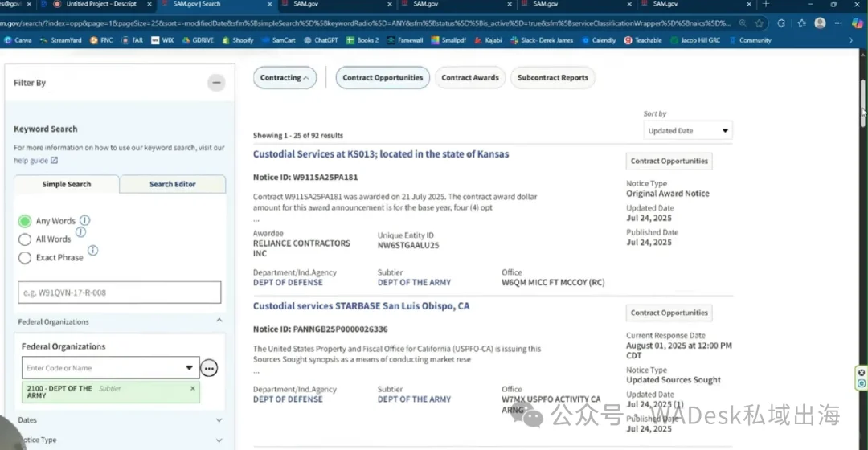Click DEPT OF DEFENSE link in Kansas listing
Viewport: 868px width, 450px height.
(288, 282)
